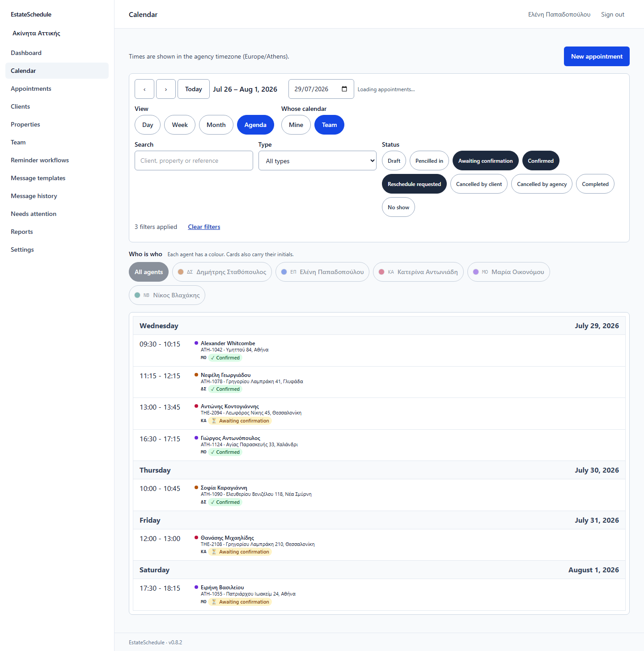Open Settings in sidebar
The image size is (644, 651).
pos(57,249)
